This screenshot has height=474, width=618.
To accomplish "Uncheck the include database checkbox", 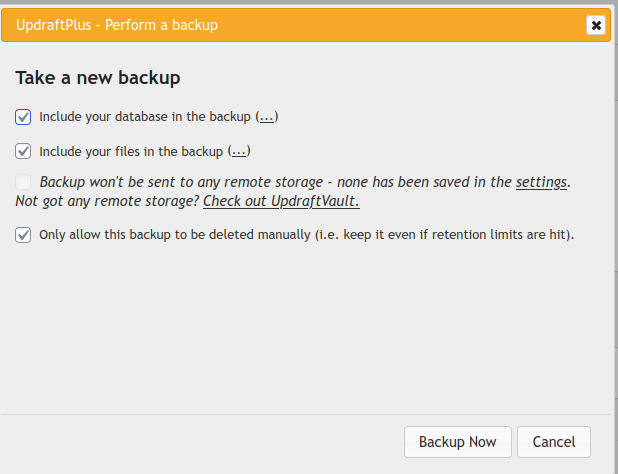I will coord(23,117).
